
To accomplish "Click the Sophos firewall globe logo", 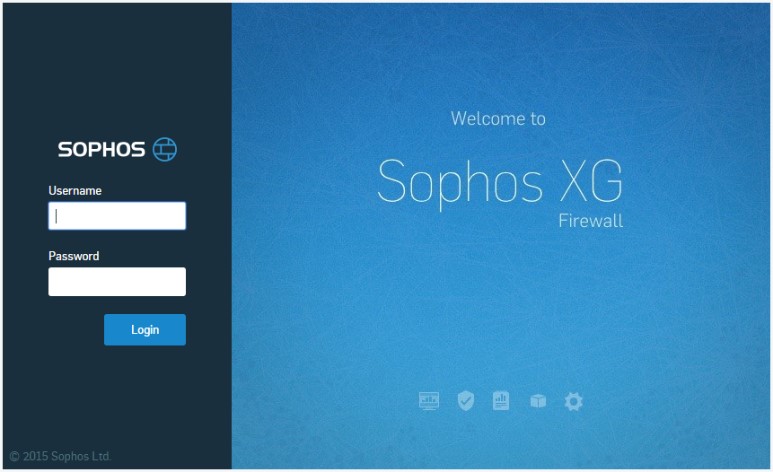I will coord(165,149).
